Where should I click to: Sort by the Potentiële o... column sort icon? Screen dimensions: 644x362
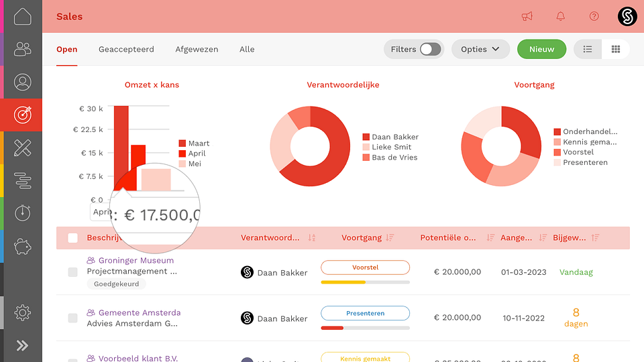tap(490, 237)
